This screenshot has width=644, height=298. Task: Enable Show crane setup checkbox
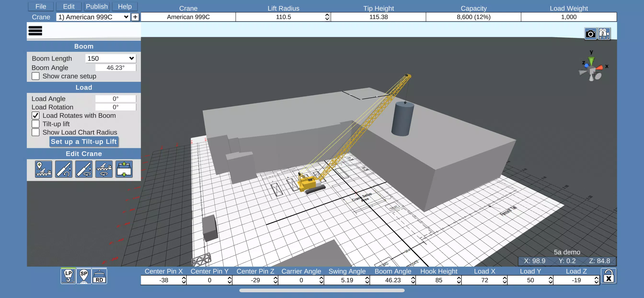(x=35, y=76)
